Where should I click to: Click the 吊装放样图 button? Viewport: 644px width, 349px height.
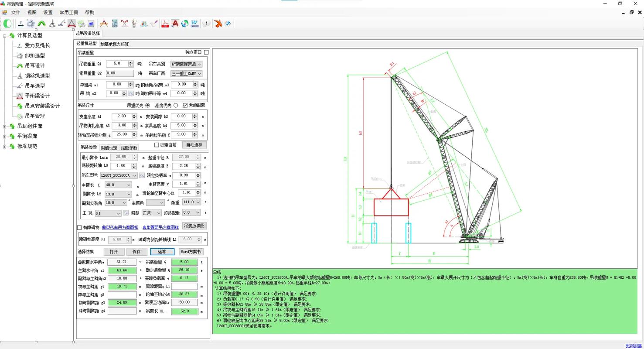pos(194,226)
